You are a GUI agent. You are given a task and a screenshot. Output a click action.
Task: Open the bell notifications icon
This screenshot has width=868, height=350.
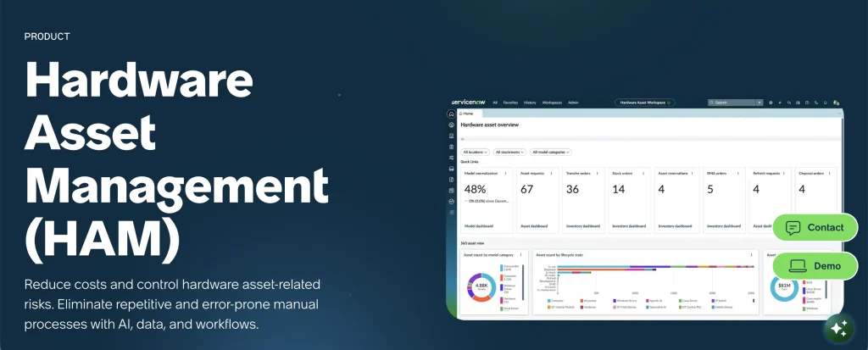(826, 103)
